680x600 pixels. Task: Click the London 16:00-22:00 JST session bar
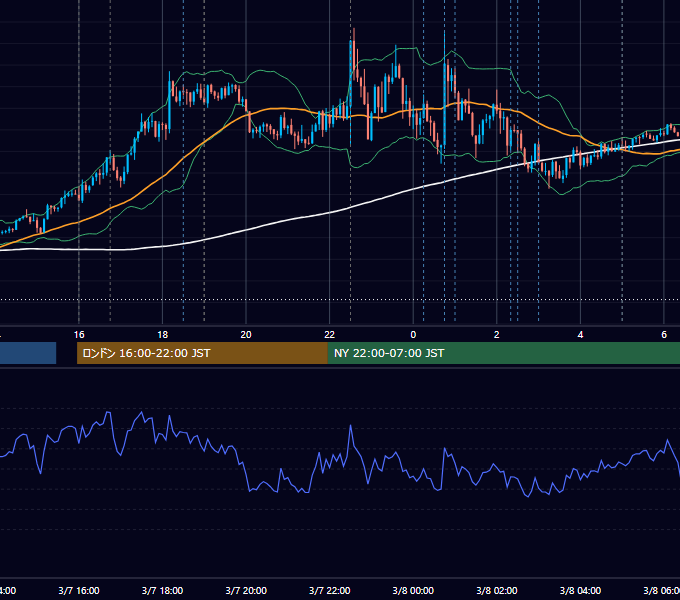[x=202, y=353]
